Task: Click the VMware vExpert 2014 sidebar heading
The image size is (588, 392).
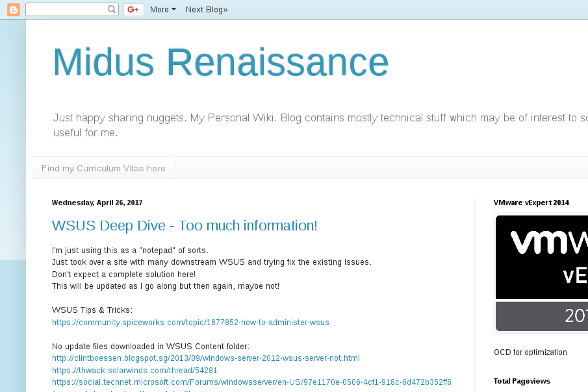Action: click(x=531, y=202)
